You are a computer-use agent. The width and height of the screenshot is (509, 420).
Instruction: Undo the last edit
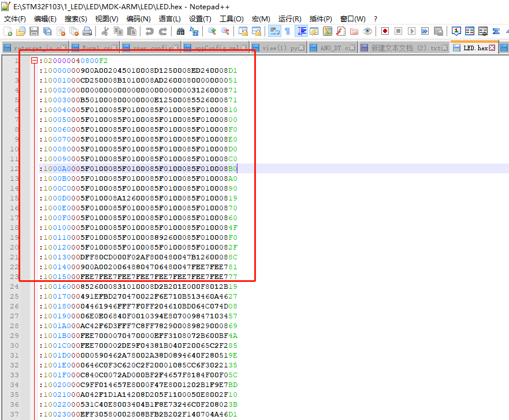coord(149,31)
